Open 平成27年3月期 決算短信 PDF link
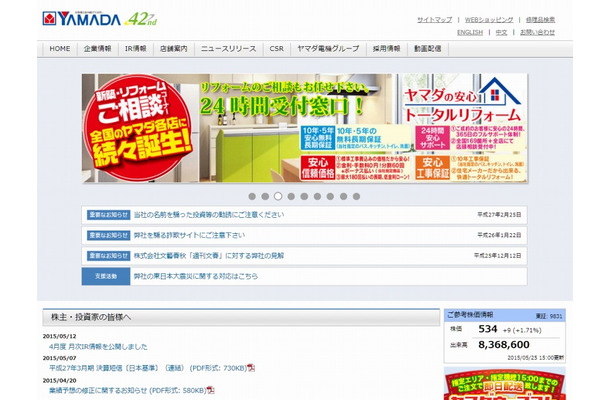This screenshot has width=610, height=400. (x=148, y=368)
